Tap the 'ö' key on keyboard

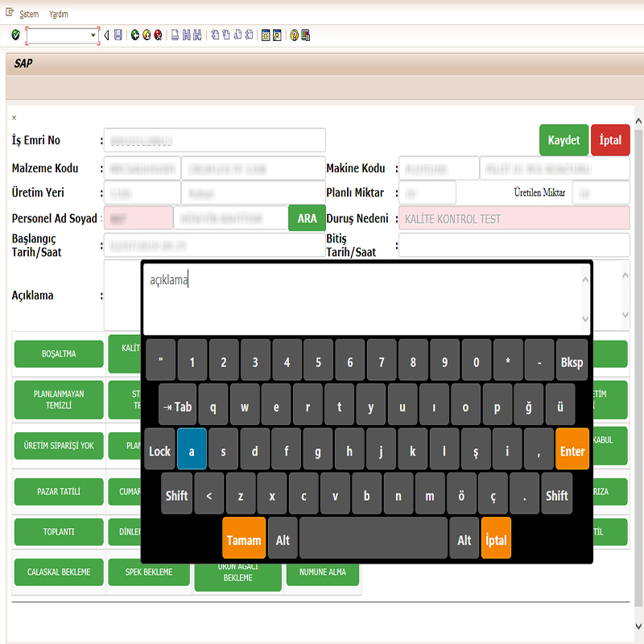[461, 493]
